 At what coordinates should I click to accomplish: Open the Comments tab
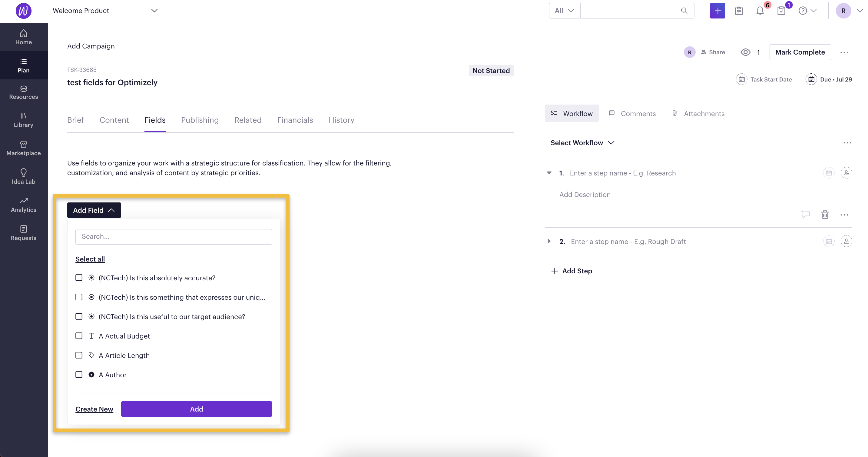pos(632,113)
